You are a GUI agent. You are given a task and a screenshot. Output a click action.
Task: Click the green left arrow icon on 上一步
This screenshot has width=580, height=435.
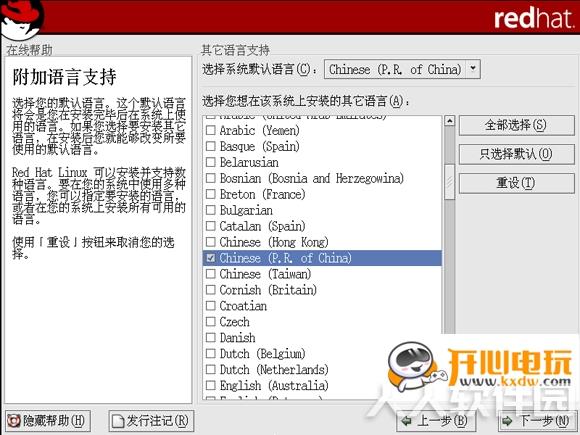coord(407,421)
